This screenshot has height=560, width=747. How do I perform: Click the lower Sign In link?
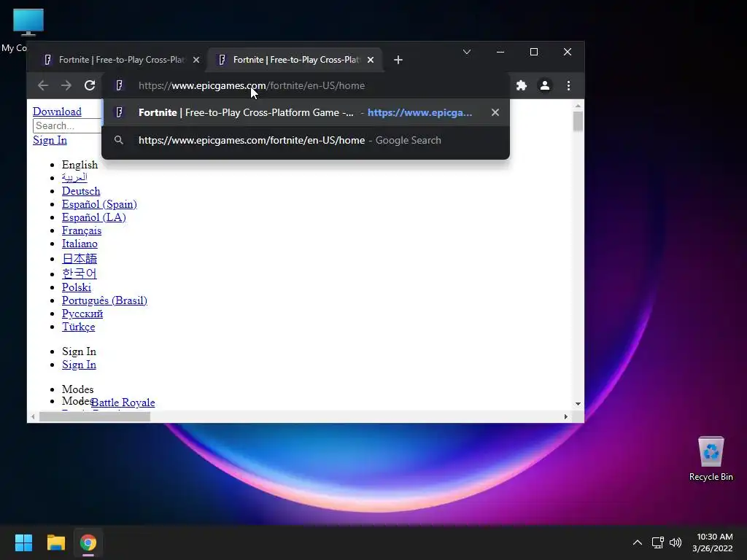tap(79, 365)
